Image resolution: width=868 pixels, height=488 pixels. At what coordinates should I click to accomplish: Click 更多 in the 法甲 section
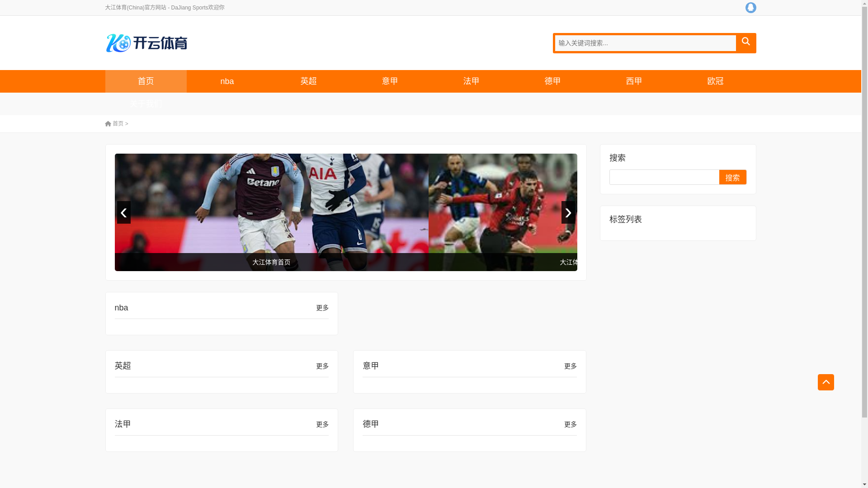coord(322,424)
